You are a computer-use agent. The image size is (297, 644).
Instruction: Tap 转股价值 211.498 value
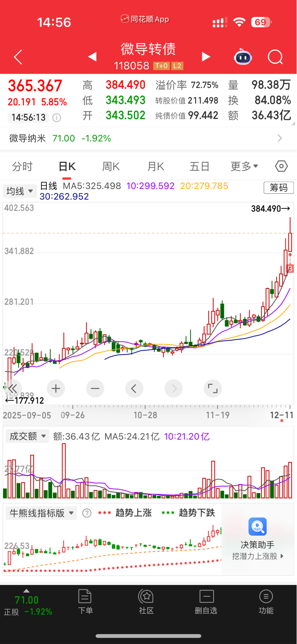tap(203, 101)
